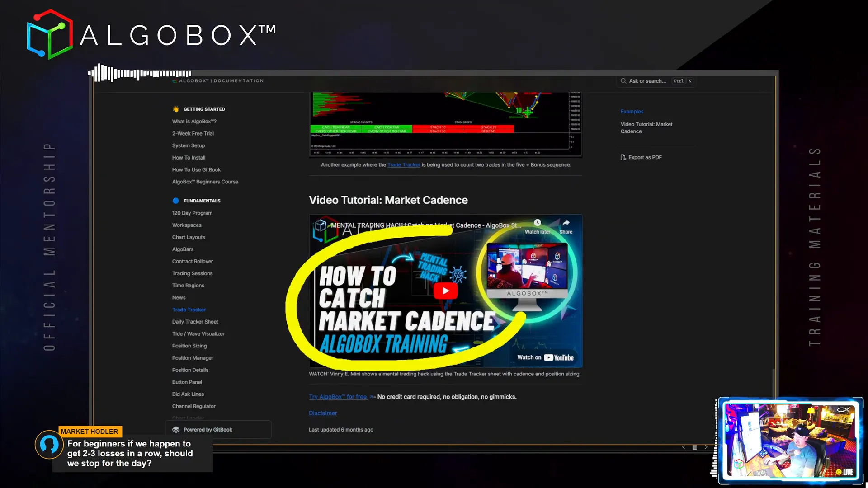
Task: Click the AlgoBox channel logo in video
Action: pos(321,225)
